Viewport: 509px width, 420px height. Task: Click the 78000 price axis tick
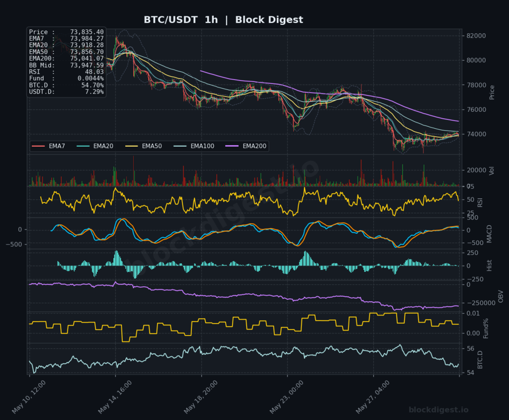coord(476,85)
